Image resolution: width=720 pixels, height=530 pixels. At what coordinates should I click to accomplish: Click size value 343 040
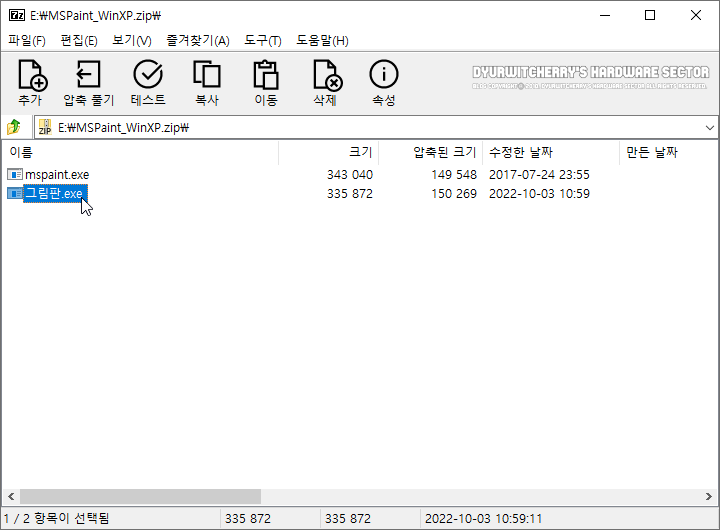tap(350, 175)
